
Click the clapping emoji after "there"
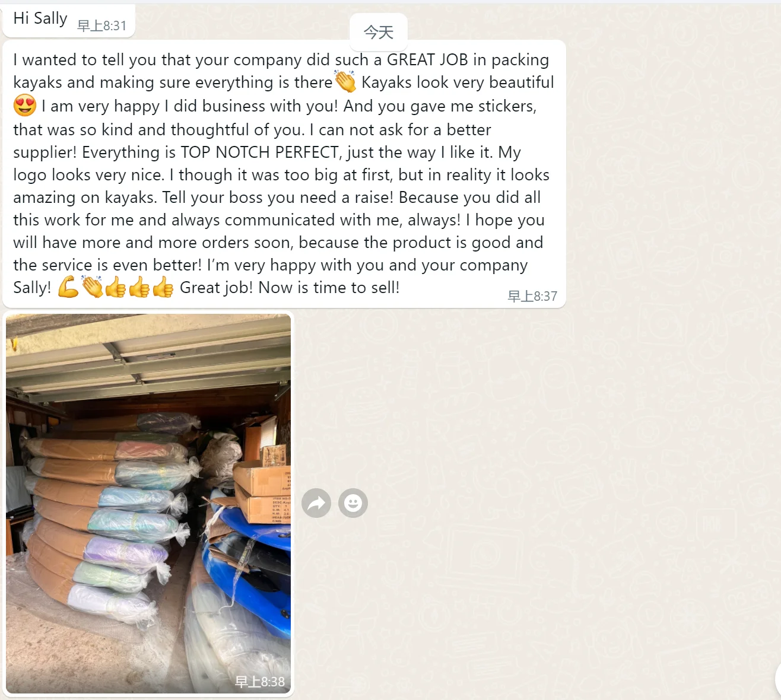(345, 82)
